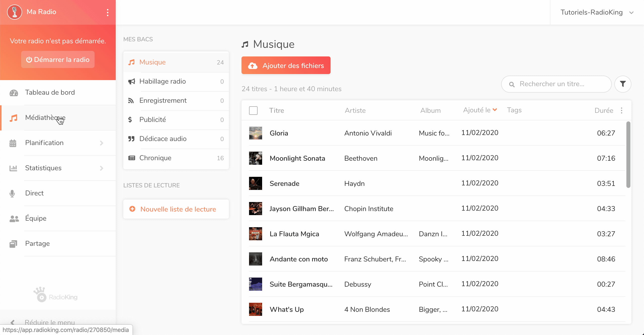Open the Ma Radio three-dot menu

click(x=108, y=12)
